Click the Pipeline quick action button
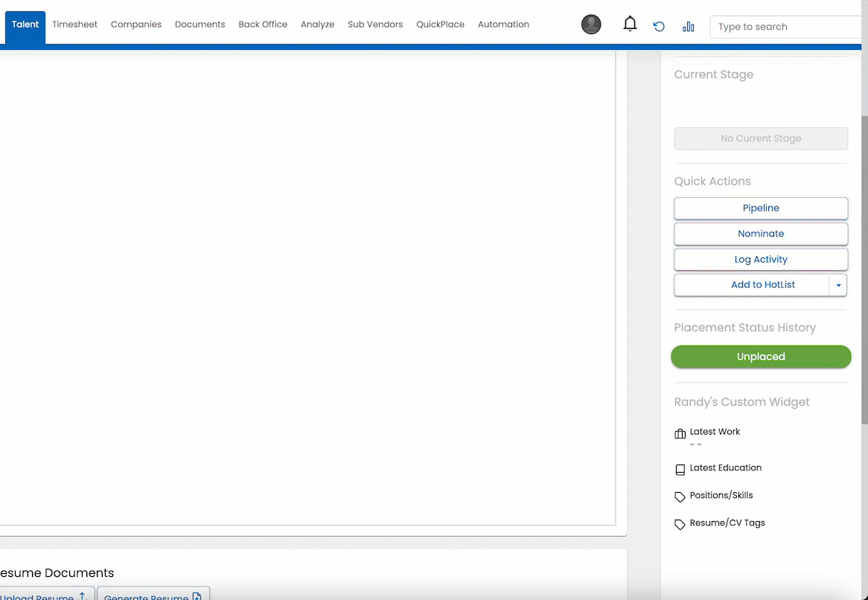Image resolution: width=868 pixels, height=600 pixels. (x=761, y=208)
